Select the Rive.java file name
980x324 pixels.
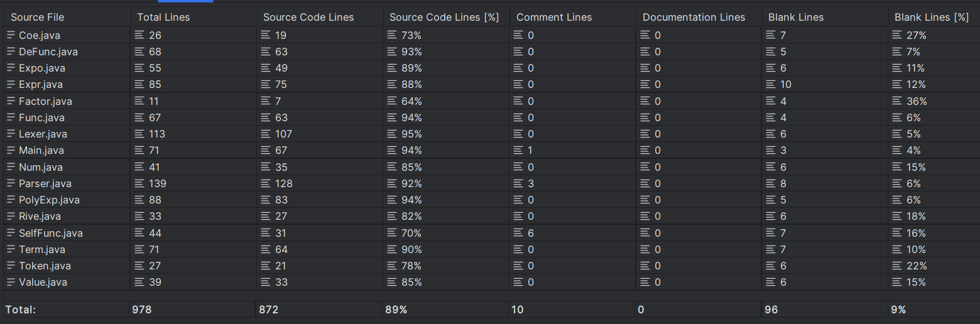click(x=40, y=216)
